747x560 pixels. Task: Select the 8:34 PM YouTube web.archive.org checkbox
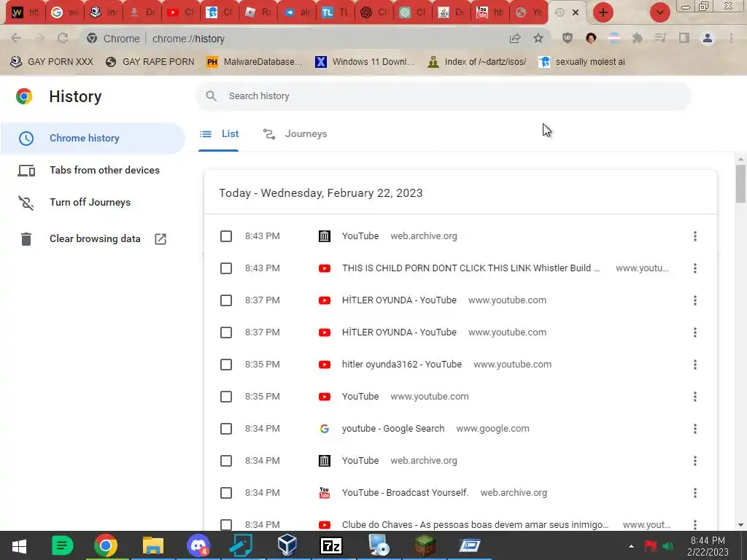[x=226, y=461]
